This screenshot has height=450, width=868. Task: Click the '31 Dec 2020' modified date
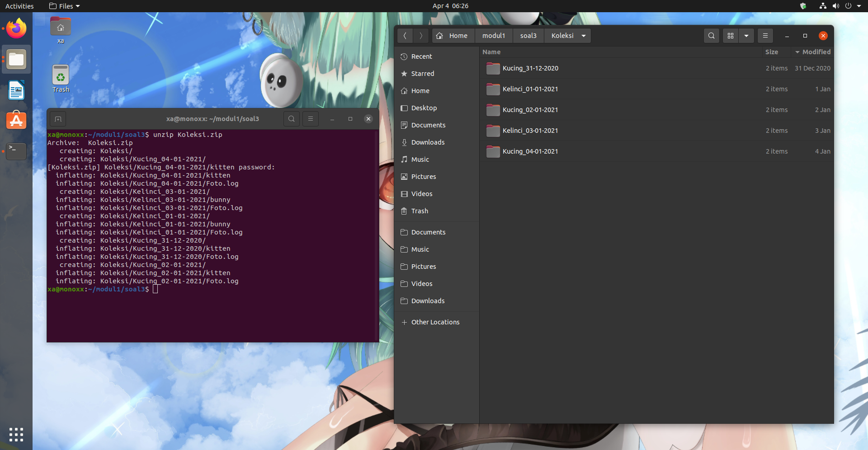point(812,68)
